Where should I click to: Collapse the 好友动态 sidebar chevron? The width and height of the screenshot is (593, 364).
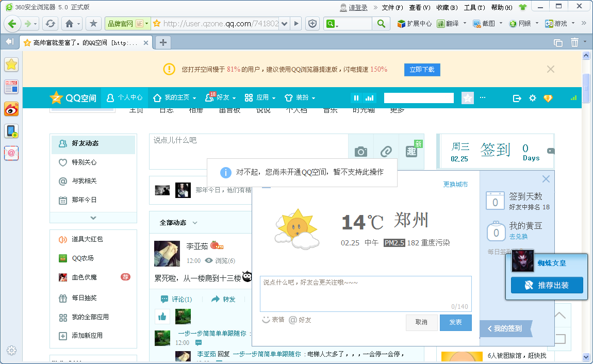[93, 218]
